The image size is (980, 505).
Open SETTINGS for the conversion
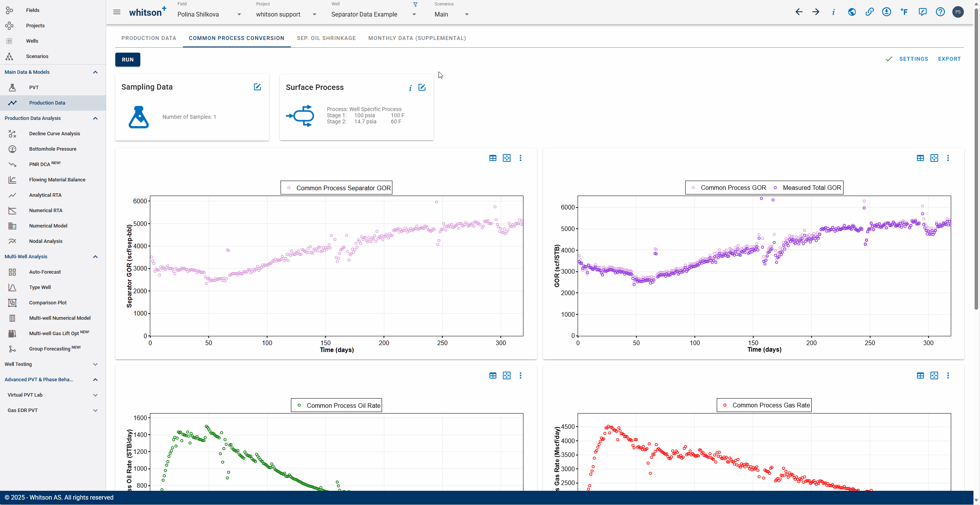(x=914, y=59)
